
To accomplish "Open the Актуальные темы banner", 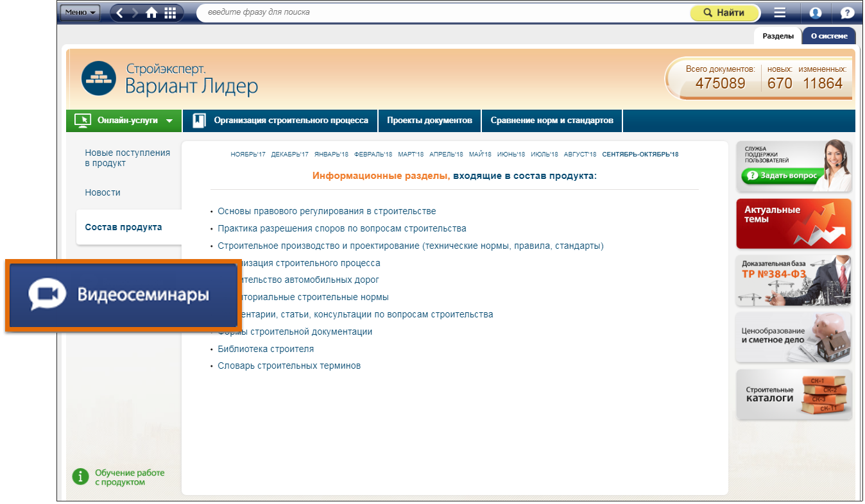I will (x=794, y=223).
